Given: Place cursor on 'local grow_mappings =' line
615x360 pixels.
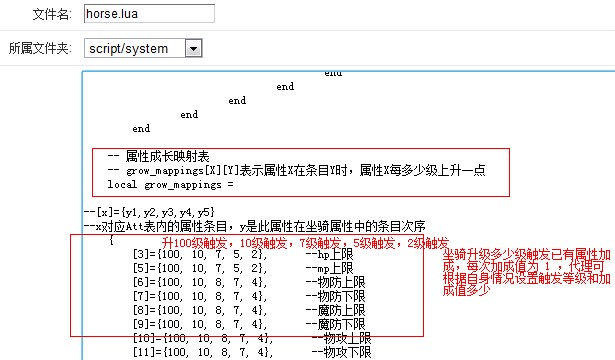Looking at the screenshot, I should tap(170, 184).
